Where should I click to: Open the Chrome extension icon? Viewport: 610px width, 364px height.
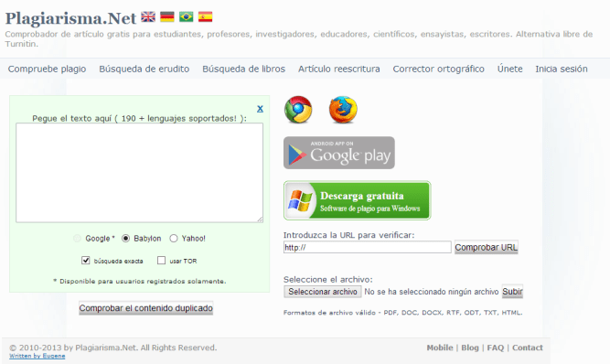click(298, 110)
